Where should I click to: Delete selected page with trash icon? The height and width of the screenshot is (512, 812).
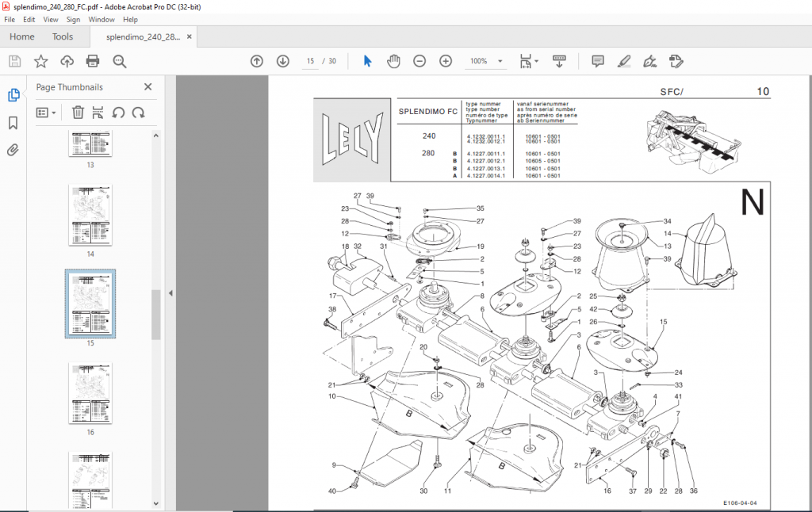click(78, 113)
